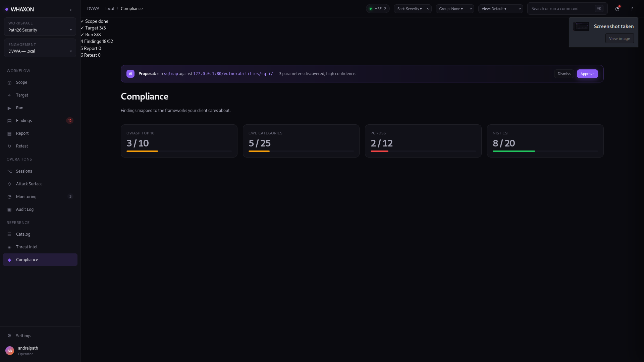Go to Threat Intel page

40,247
